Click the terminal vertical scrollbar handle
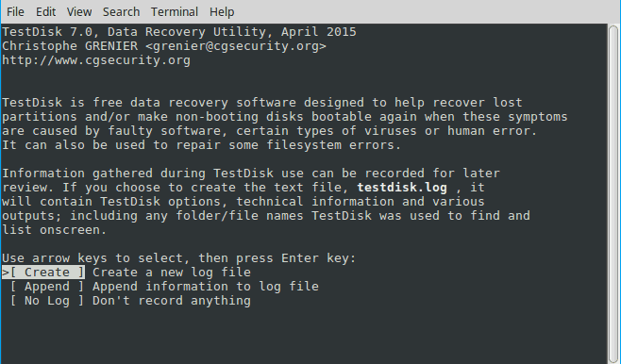 click(x=613, y=194)
